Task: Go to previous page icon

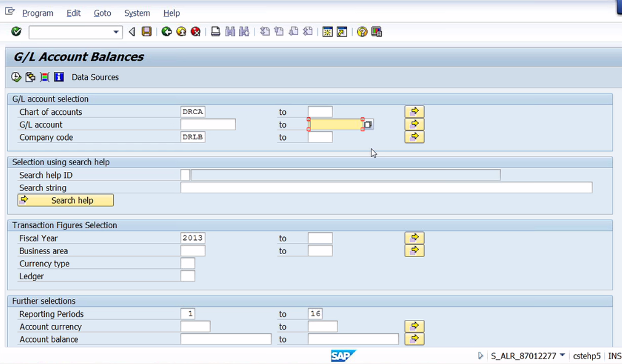Action: [x=279, y=32]
